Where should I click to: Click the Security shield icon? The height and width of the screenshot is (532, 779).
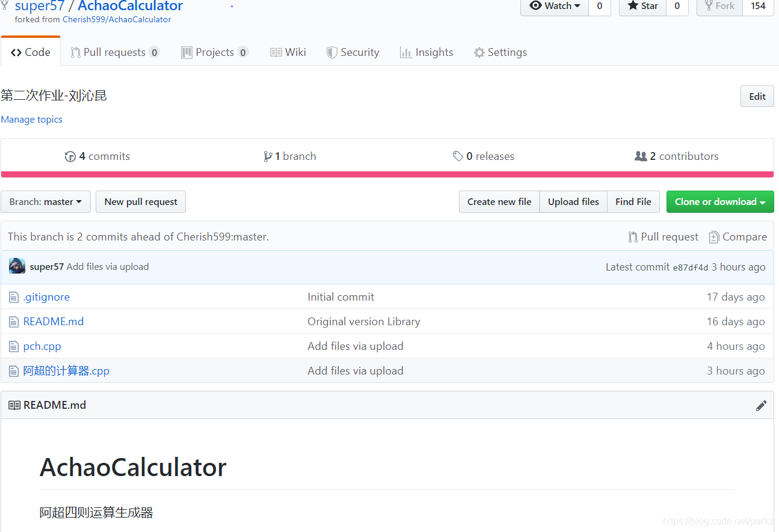tap(331, 52)
